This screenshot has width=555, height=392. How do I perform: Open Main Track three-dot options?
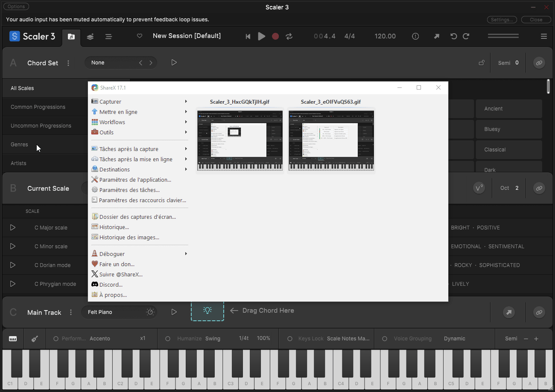(x=71, y=312)
